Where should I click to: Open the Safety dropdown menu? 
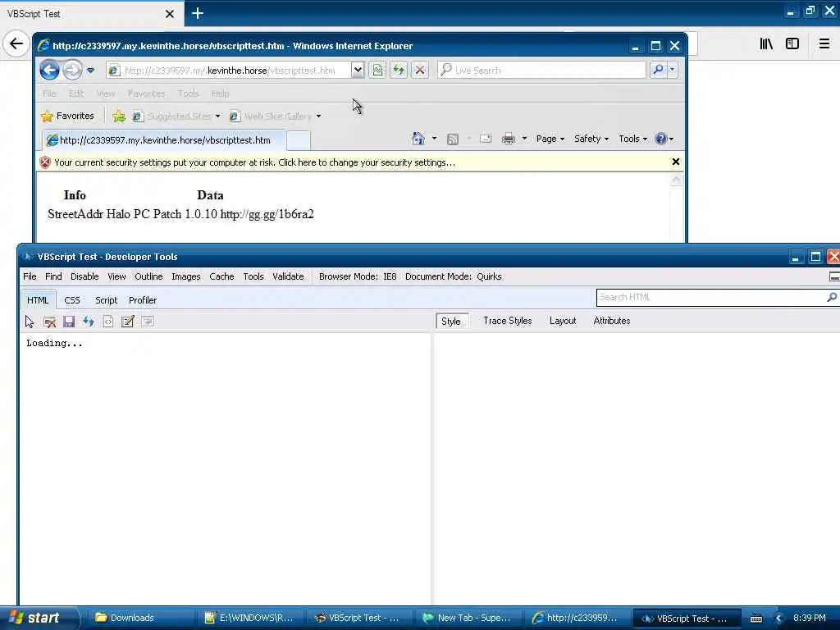tap(591, 139)
